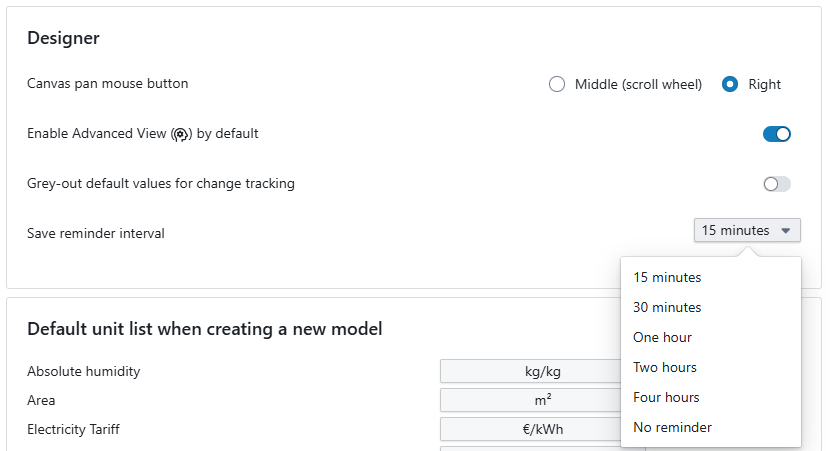Viewport: 830px width, 451px height.
Task: Select Middle (scroll wheel) pan button
Action: click(558, 84)
